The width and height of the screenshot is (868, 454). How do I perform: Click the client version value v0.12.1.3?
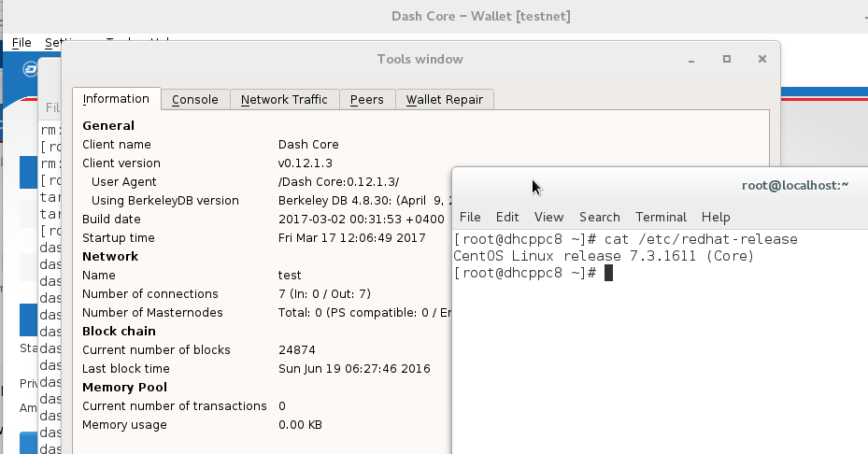click(x=305, y=163)
